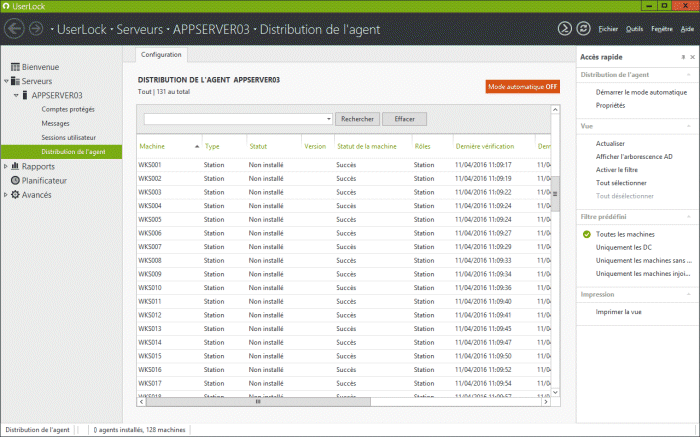Select Distribution de l'agent in sidebar
700x437 pixels.
62,152
